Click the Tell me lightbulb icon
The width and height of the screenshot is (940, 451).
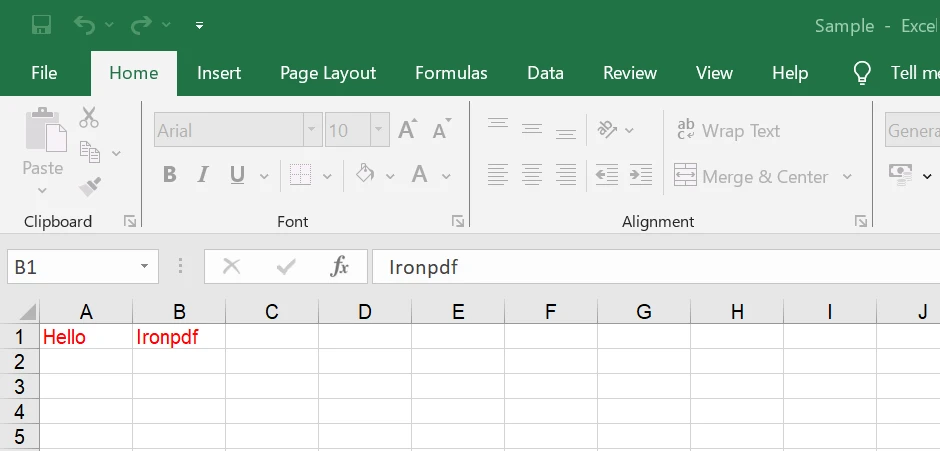862,73
